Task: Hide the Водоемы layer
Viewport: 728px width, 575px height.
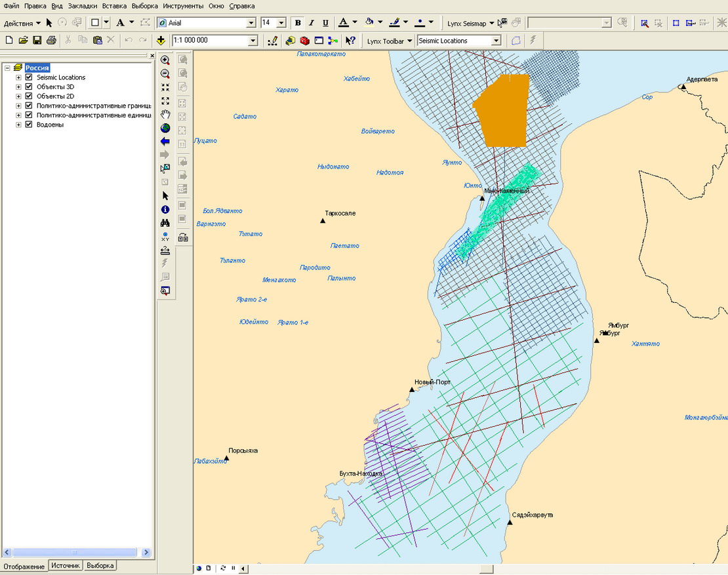Action: [x=29, y=125]
